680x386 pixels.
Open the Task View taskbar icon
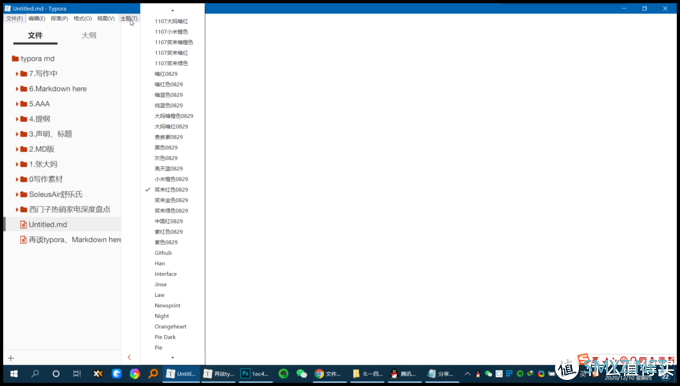click(77, 373)
